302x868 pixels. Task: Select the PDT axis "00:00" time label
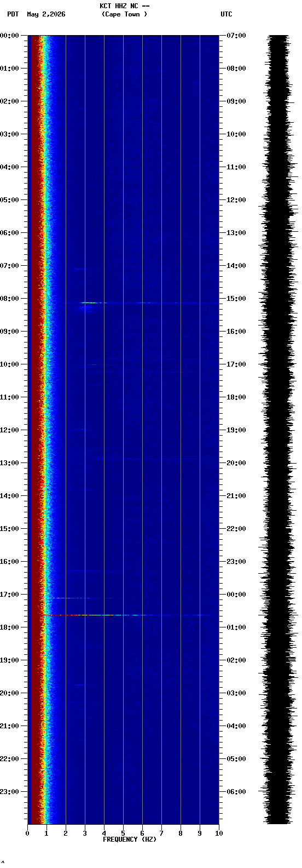9,36
